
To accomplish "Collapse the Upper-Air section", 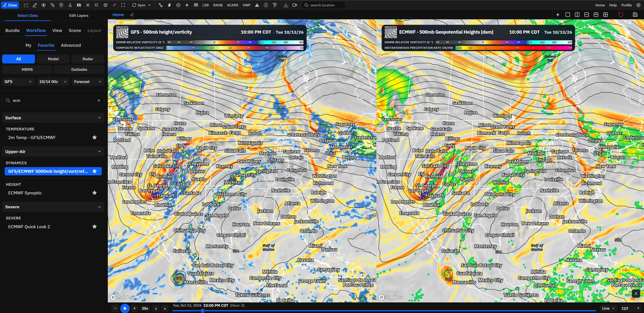I will pos(53,151).
